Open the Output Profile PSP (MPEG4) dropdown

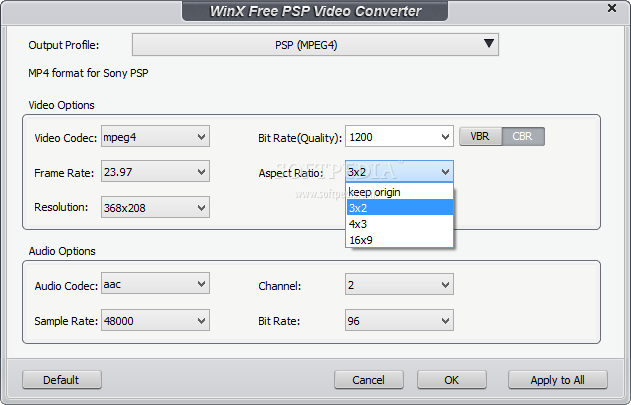click(x=315, y=45)
